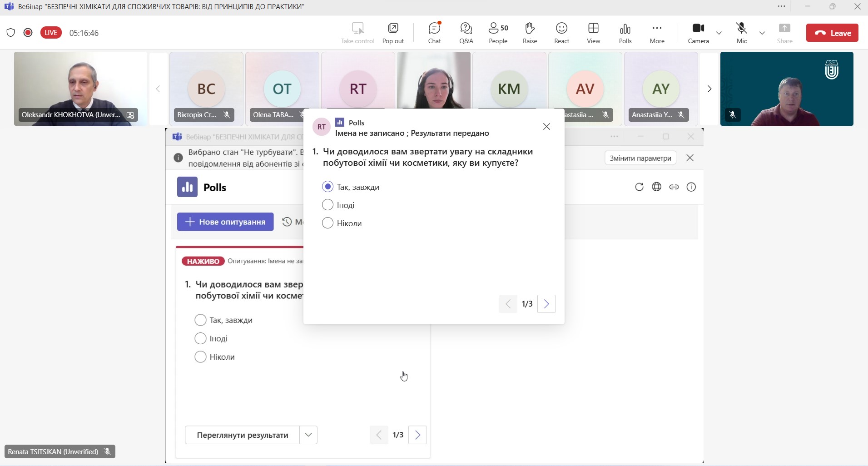Click the "Нове опитування" button

coord(225,222)
